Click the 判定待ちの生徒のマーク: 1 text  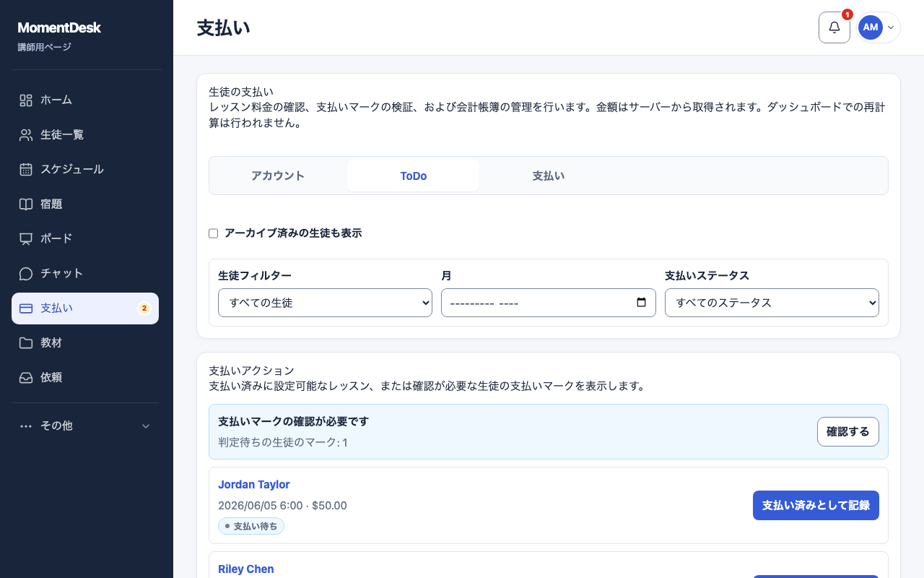283,442
